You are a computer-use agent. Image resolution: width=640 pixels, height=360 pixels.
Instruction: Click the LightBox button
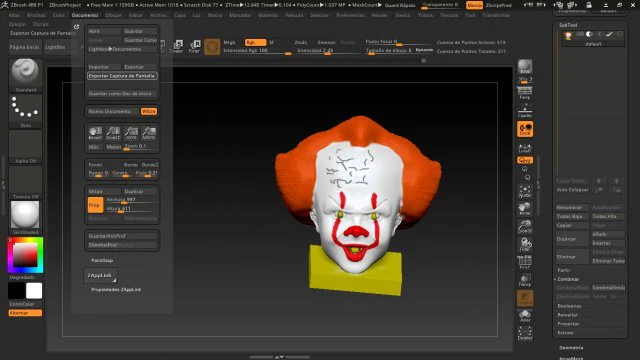pos(55,47)
